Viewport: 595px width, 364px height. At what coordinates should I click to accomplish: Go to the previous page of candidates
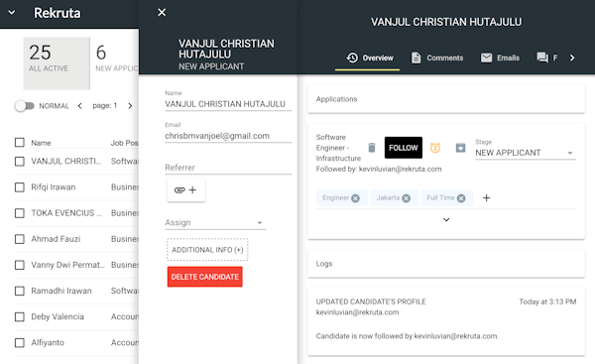79,106
